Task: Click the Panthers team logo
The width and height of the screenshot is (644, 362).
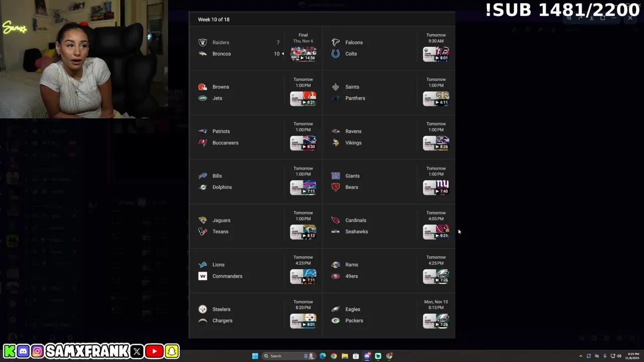Action: (336, 98)
